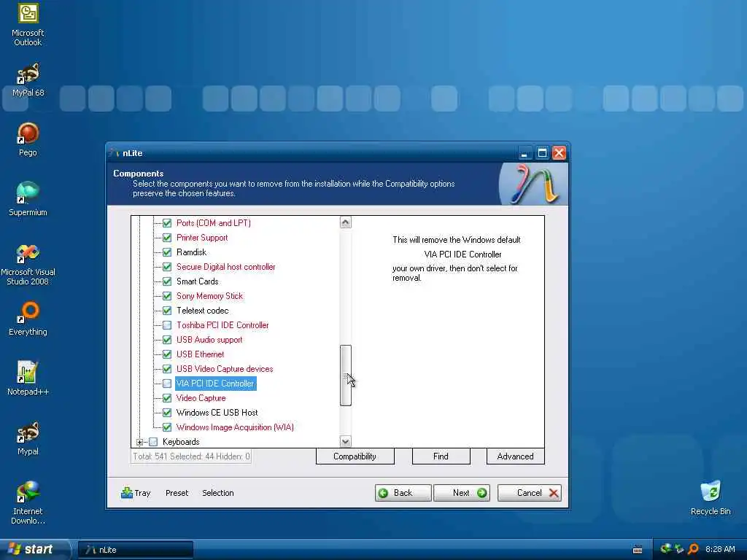Select the Smart Cards list item
The image size is (747, 560).
tap(197, 281)
